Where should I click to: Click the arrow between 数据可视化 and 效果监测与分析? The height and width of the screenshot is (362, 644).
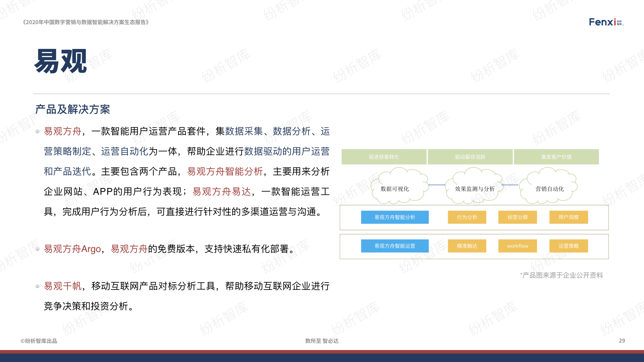coord(437,185)
